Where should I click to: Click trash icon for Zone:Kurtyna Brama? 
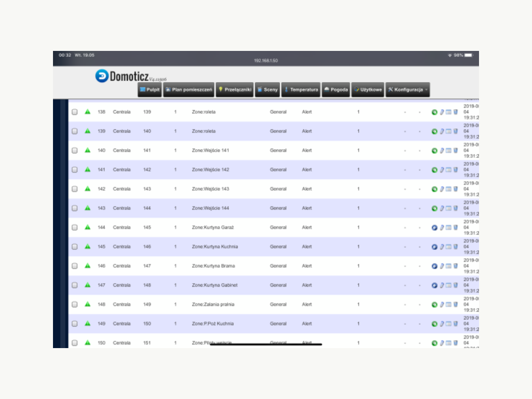pyautogui.click(x=456, y=266)
